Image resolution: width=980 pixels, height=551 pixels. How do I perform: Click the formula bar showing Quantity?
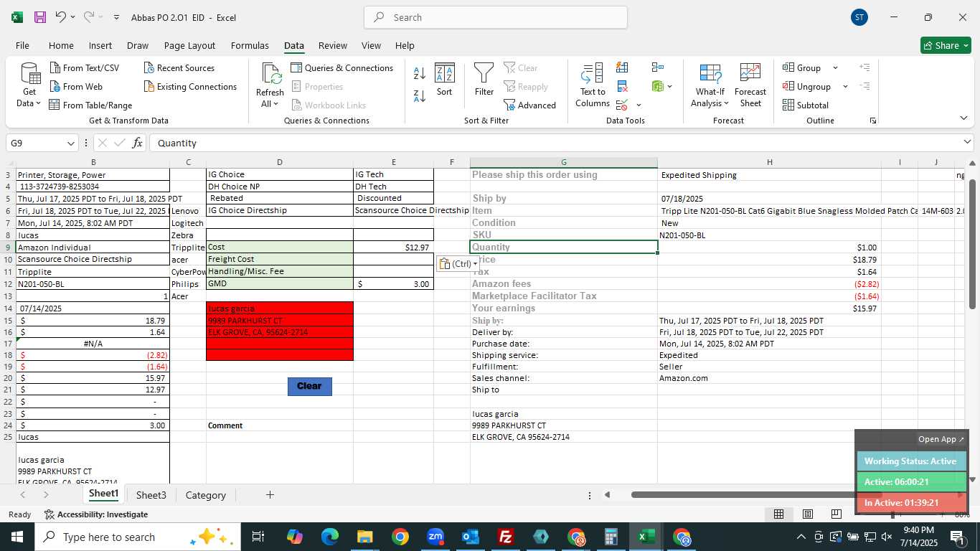(556, 143)
